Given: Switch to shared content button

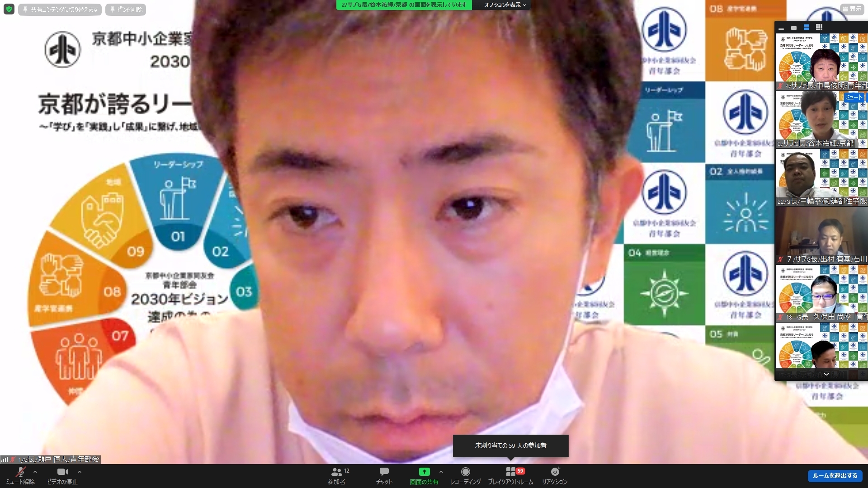Looking at the screenshot, I should [60, 9].
